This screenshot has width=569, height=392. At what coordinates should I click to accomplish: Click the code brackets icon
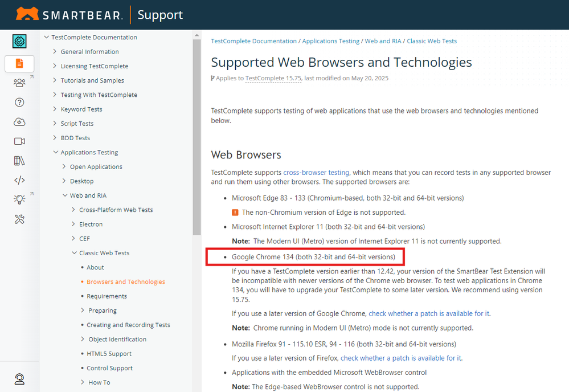pyautogui.click(x=19, y=180)
